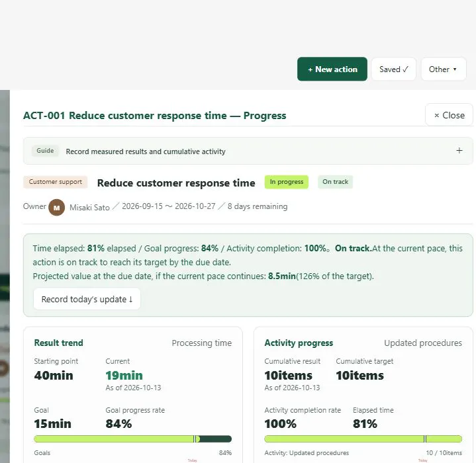This screenshot has width=476, height=463.
Task: Click the On track status badge
Action: pyautogui.click(x=335, y=182)
